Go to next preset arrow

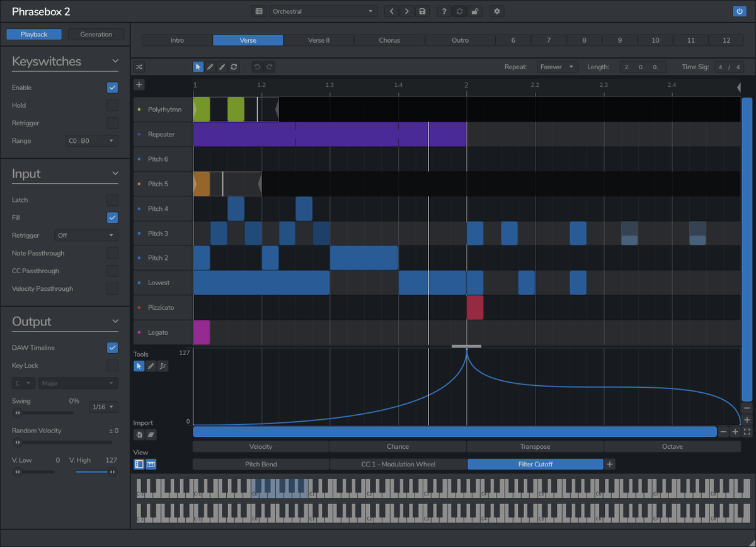(x=406, y=11)
